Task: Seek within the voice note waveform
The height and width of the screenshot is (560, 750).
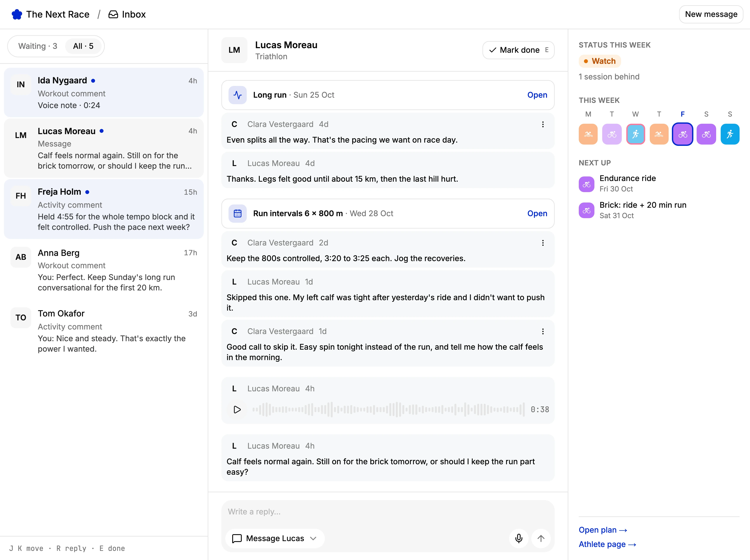Action: (388, 410)
